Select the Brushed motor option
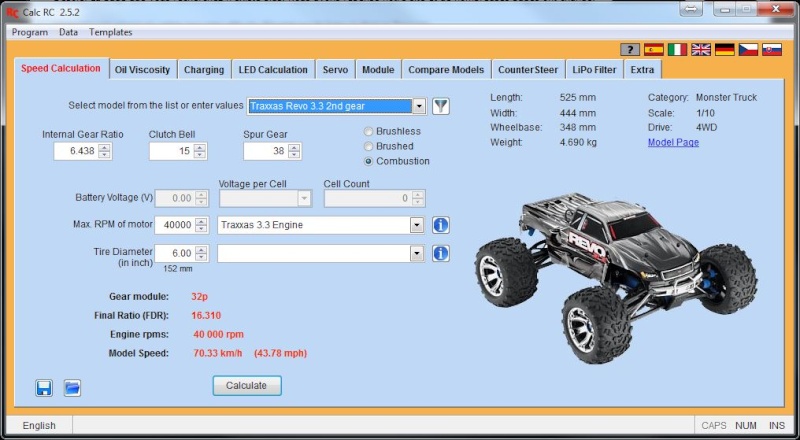 368,146
